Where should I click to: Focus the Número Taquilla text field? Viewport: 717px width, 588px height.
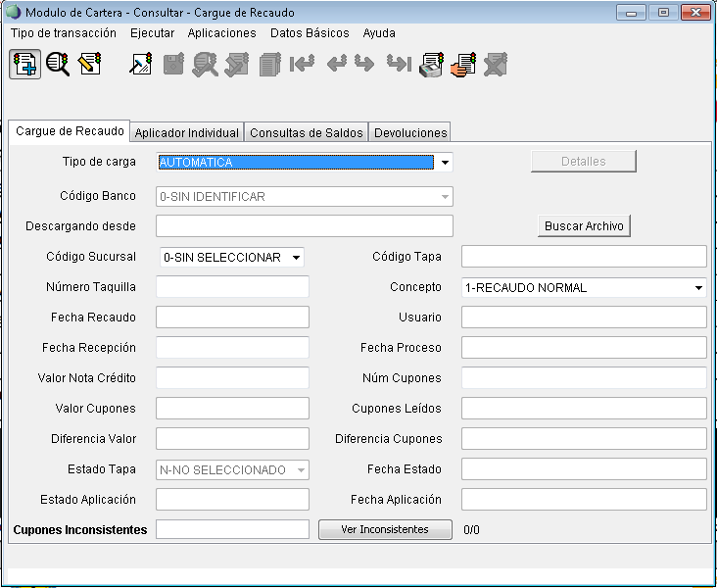point(232,287)
